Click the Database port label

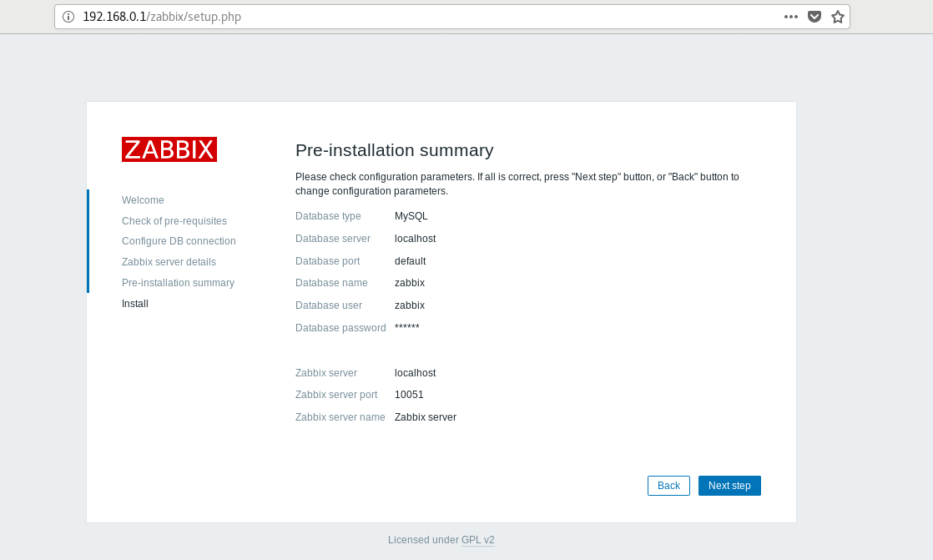tap(327, 261)
